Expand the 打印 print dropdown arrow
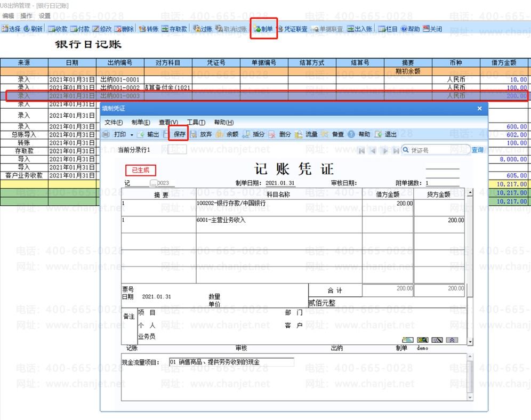 (x=132, y=135)
